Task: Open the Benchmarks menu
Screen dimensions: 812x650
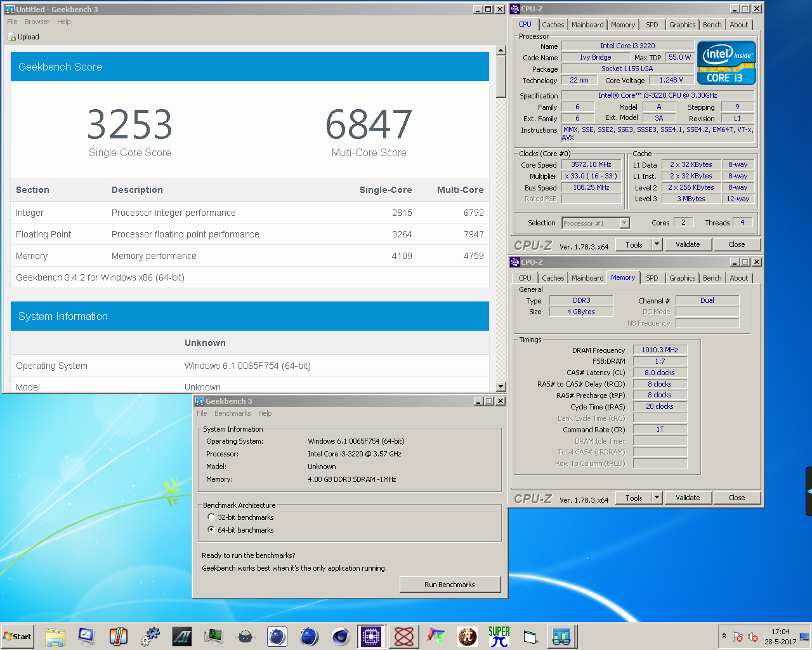Action: (x=232, y=413)
